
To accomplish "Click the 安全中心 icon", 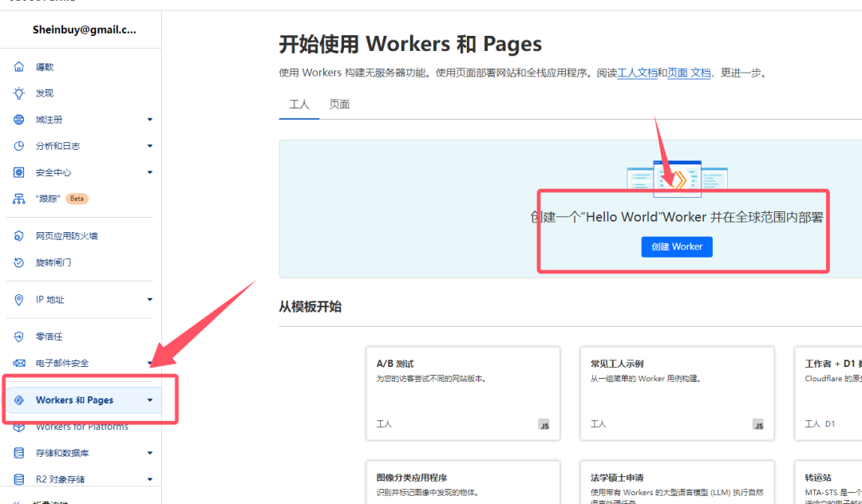I will point(18,172).
